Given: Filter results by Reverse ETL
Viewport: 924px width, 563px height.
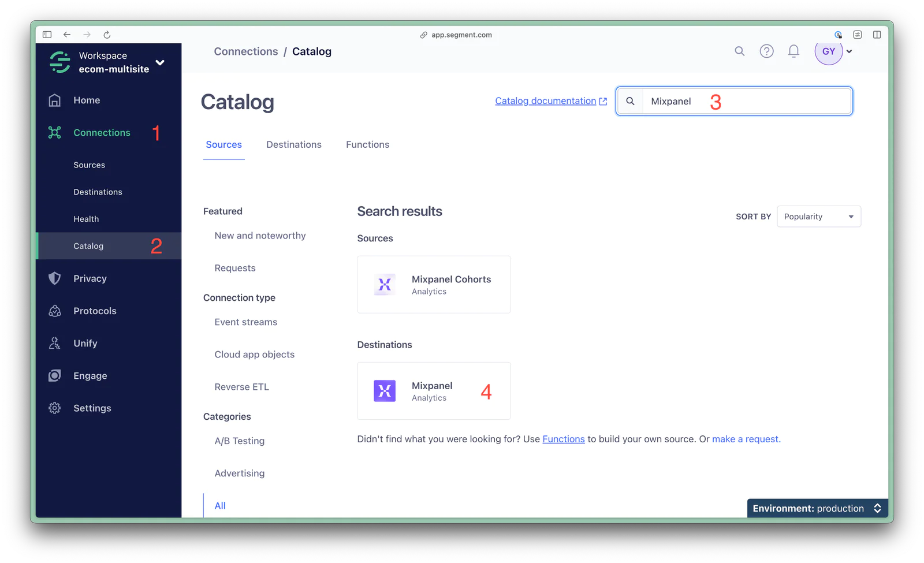Looking at the screenshot, I should [241, 386].
